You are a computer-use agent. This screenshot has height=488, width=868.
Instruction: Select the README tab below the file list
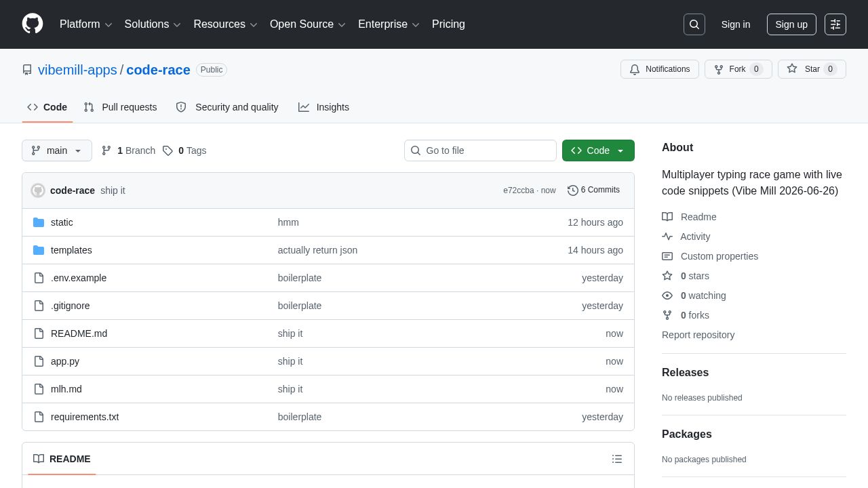62,459
